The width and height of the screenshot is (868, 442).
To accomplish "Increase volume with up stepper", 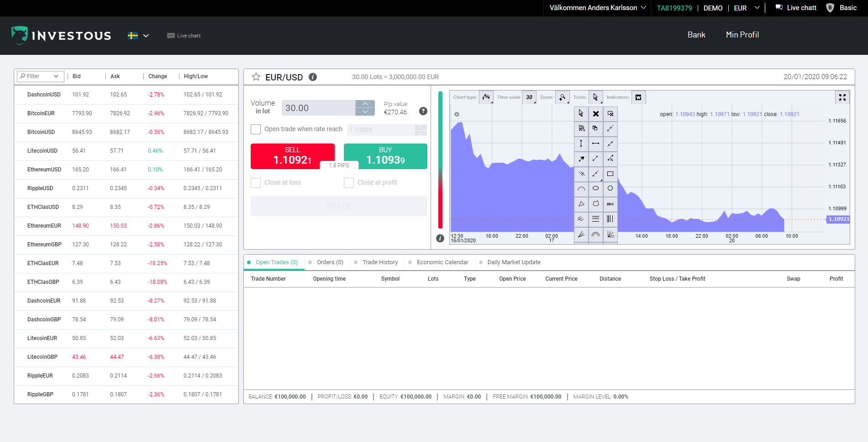I will tap(365, 104).
